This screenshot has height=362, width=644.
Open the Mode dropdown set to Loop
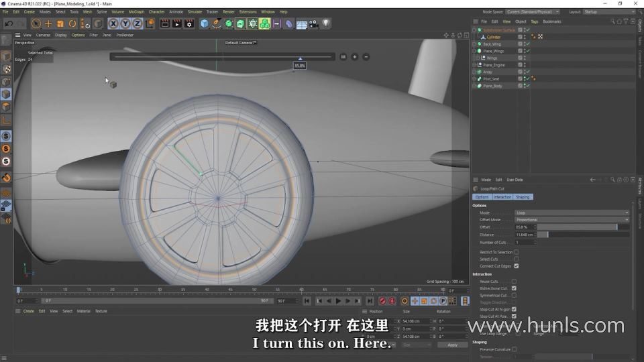coord(572,213)
